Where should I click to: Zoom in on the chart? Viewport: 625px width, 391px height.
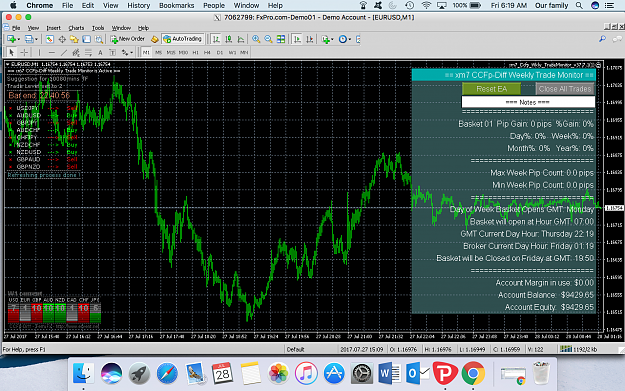pyautogui.click(x=256, y=39)
